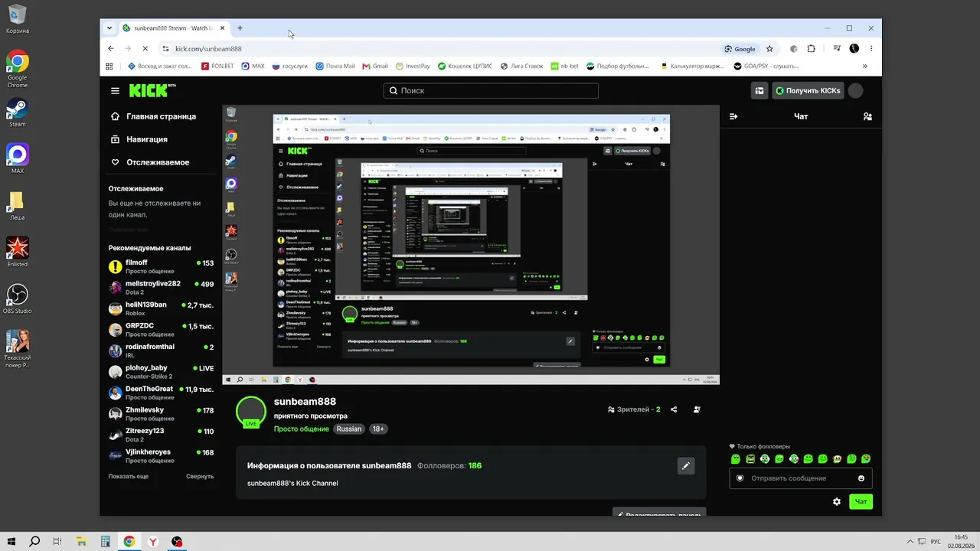This screenshot has width=980, height=551.
Task: Collapse recommended channels with Свернуть
Action: point(200,476)
